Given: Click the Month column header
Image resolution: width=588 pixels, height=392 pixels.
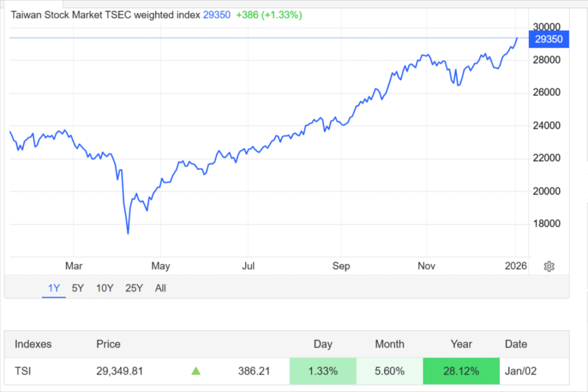Looking at the screenshot, I should (x=389, y=344).
